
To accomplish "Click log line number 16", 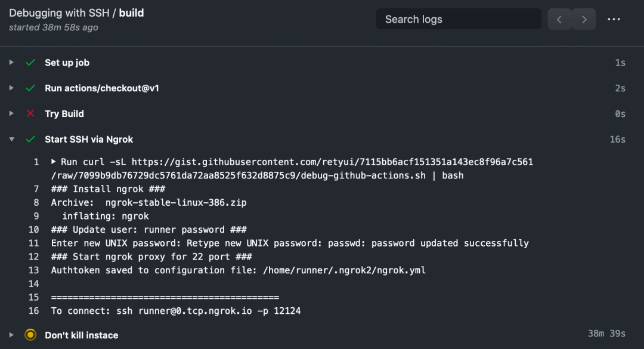I will 33,311.
